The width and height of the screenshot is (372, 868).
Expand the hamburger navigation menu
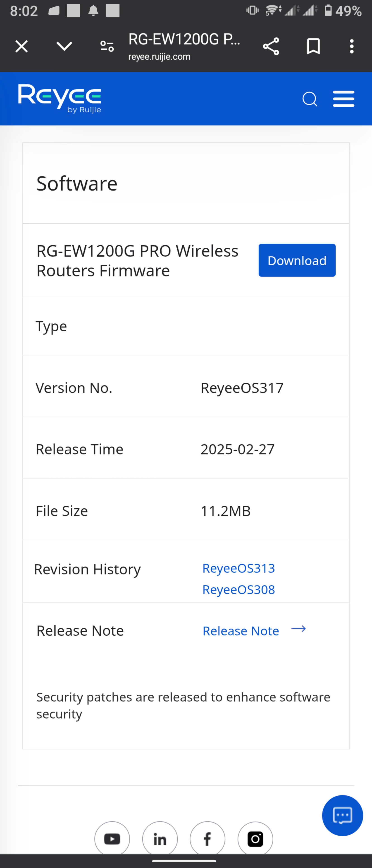click(x=343, y=99)
